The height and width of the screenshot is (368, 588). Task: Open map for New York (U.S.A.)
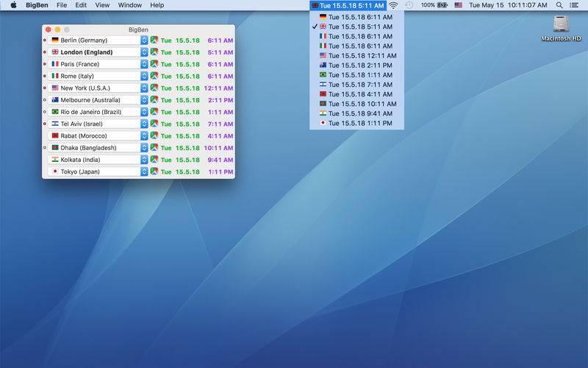tap(154, 88)
